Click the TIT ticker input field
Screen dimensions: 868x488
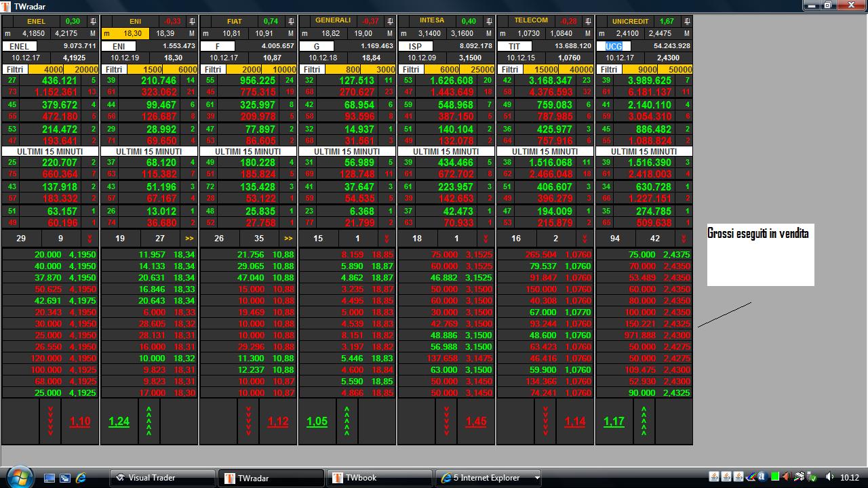pos(515,46)
